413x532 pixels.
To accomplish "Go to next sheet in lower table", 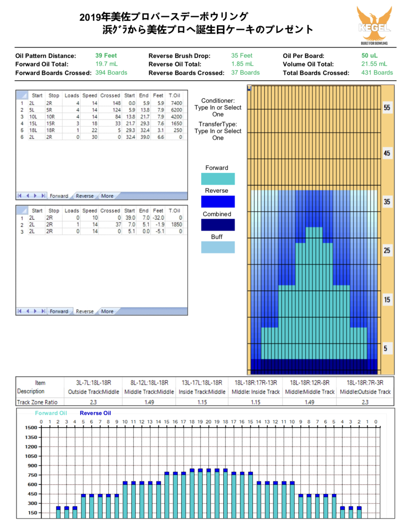I will [35, 311].
